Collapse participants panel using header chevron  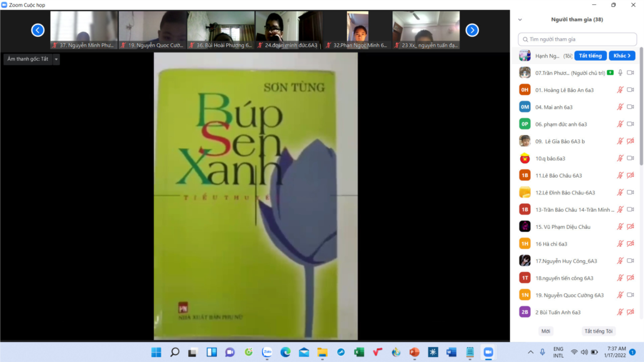tap(520, 19)
